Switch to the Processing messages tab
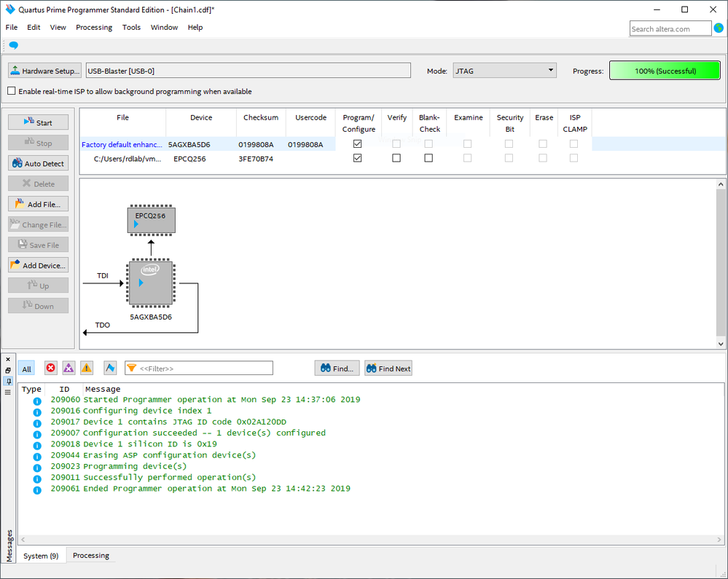 (x=91, y=556)
